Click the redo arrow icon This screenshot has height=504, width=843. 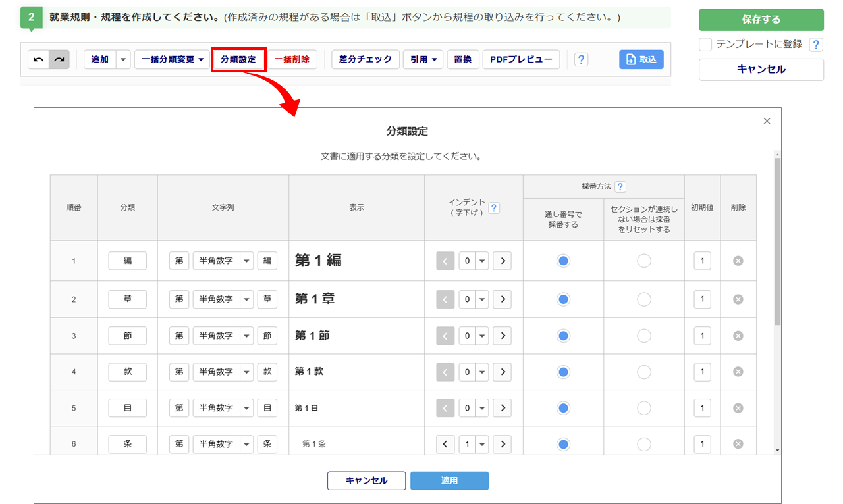(x=59, y=59)
